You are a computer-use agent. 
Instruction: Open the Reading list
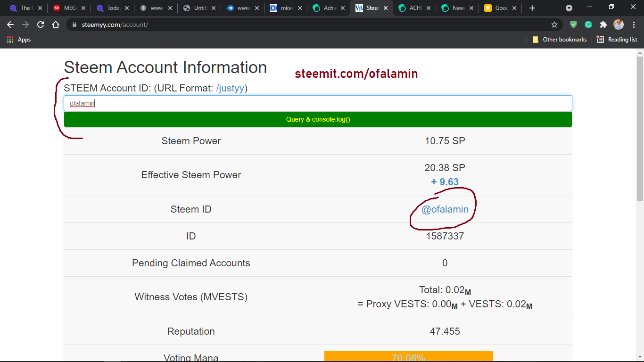point(617,40)
